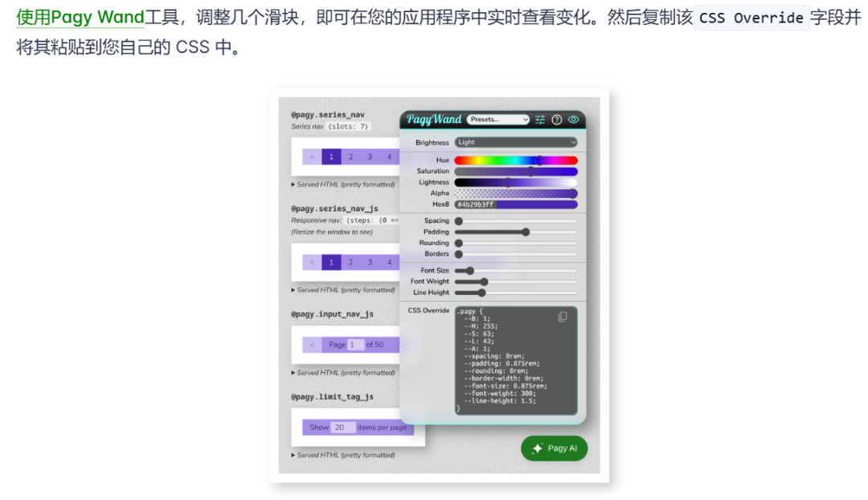The width and height of the screenshot is (868, 500).
Task: Click the PagyWand logo title
Action: 434,120
